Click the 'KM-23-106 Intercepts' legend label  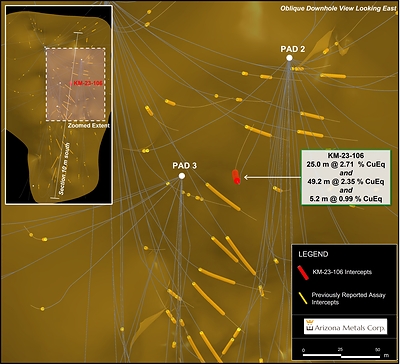342,272
